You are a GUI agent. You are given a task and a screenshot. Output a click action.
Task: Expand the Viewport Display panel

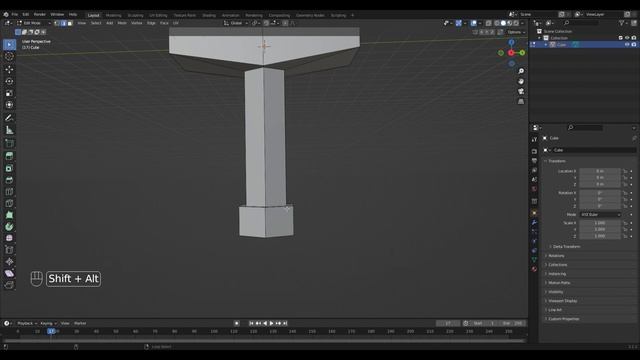pos(562,301)
